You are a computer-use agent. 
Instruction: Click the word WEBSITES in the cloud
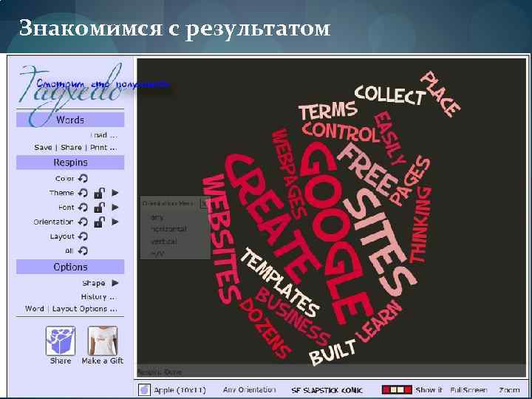click(221, 239)
